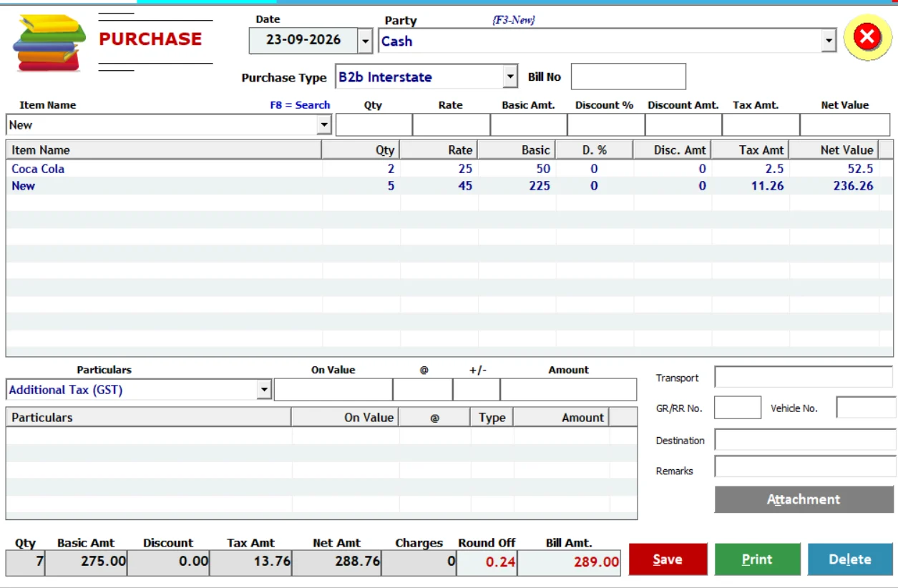Click Round Off value 0.24

pyautogui.click(x=487, y=562)
